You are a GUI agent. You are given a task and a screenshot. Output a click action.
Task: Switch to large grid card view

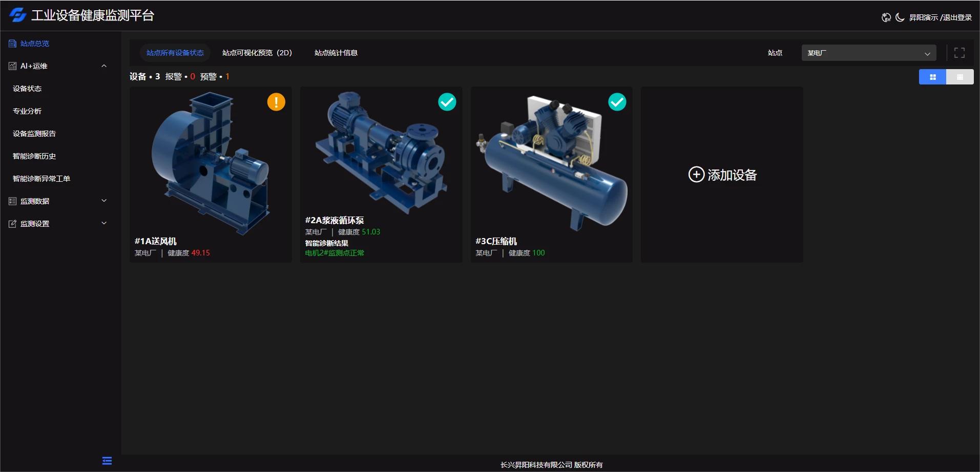[932, 77]
